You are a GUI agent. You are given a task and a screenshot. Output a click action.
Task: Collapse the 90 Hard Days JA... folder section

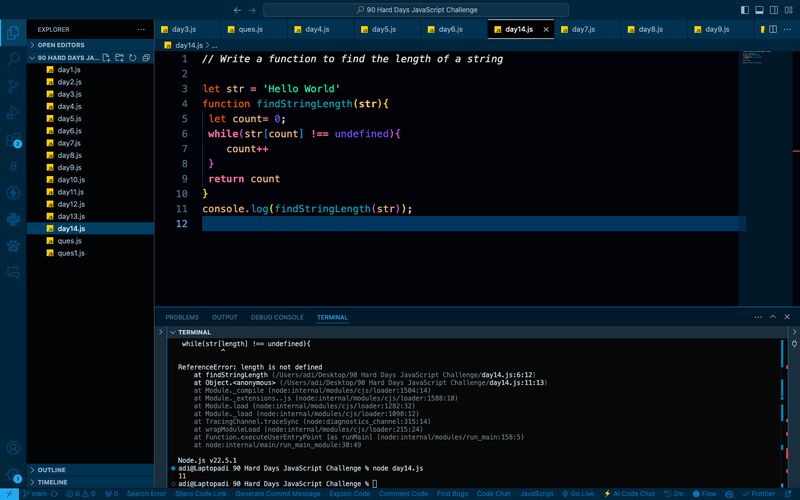(64, 58)
